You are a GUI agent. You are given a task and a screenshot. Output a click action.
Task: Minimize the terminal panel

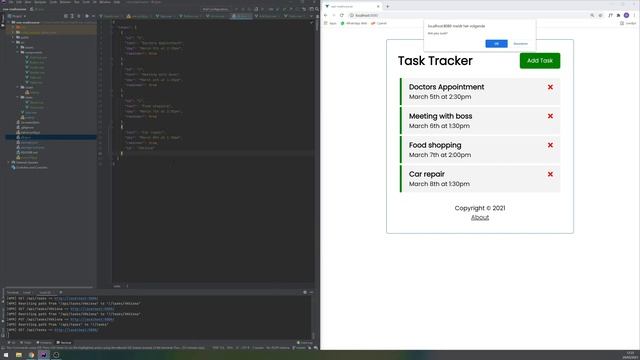tap(311, 292)
